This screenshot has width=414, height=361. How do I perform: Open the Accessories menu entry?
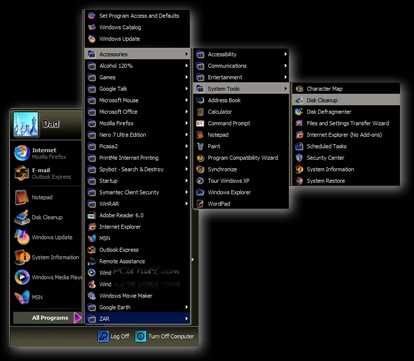tap(138, 54)
